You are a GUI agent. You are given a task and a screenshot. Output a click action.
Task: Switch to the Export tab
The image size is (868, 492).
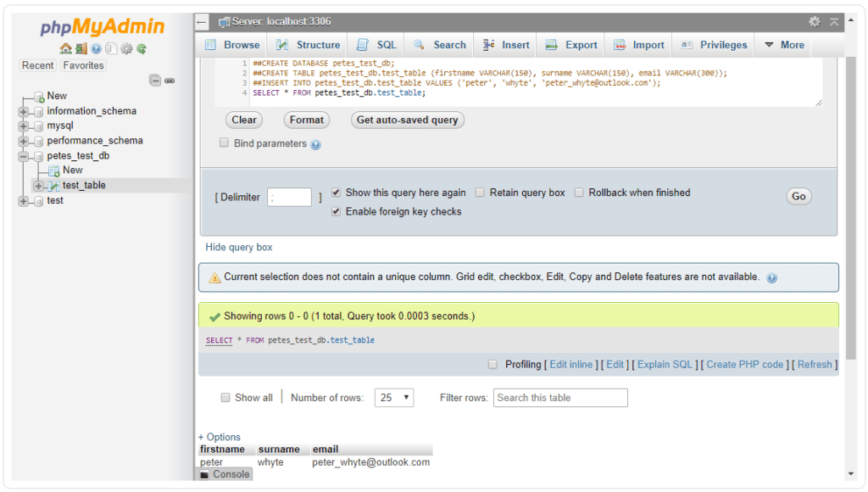(x=570, y=45)
